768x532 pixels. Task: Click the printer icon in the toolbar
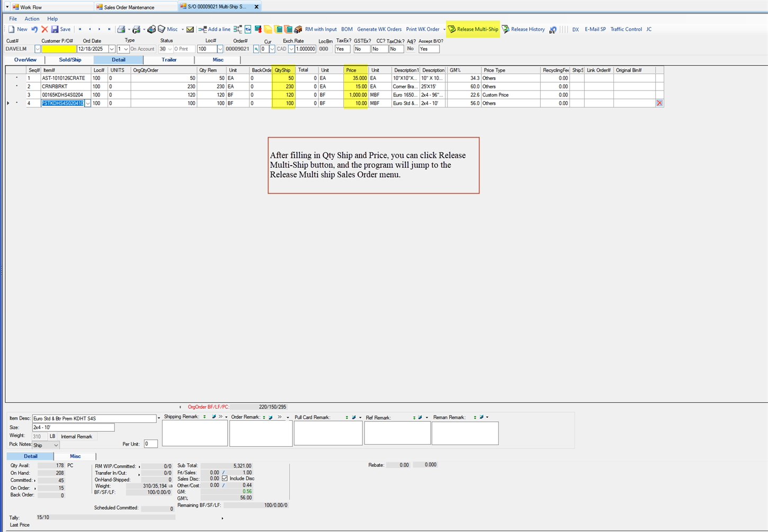[122, 29]
